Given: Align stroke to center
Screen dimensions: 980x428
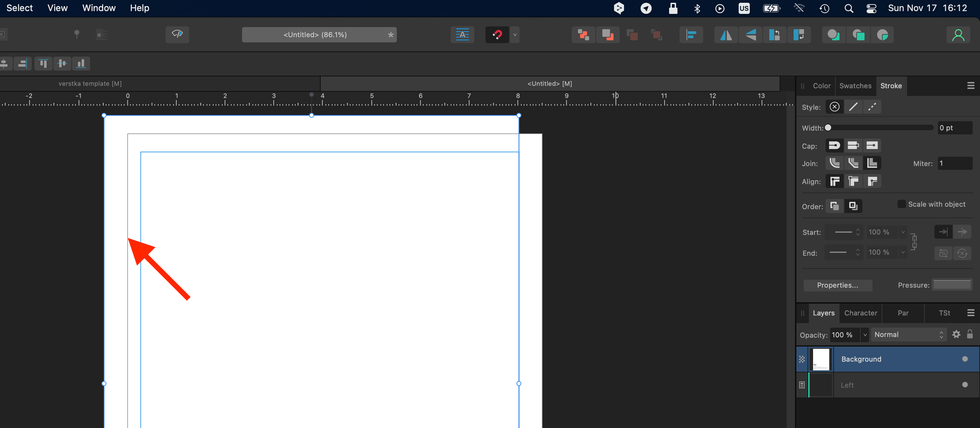Looking at the screenshot, I should [x=834, y=181].
